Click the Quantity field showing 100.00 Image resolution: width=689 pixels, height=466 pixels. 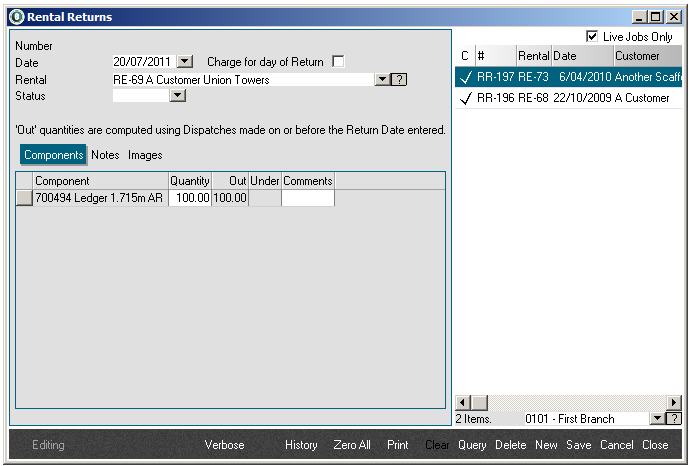pyautogui.click(x=189, y=198)
